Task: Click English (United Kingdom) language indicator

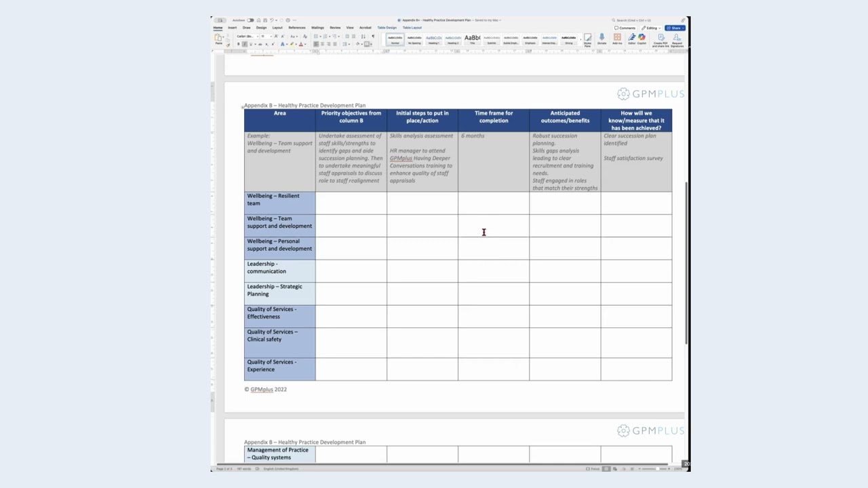Action: pyautogui.click(x=281, y=469)
